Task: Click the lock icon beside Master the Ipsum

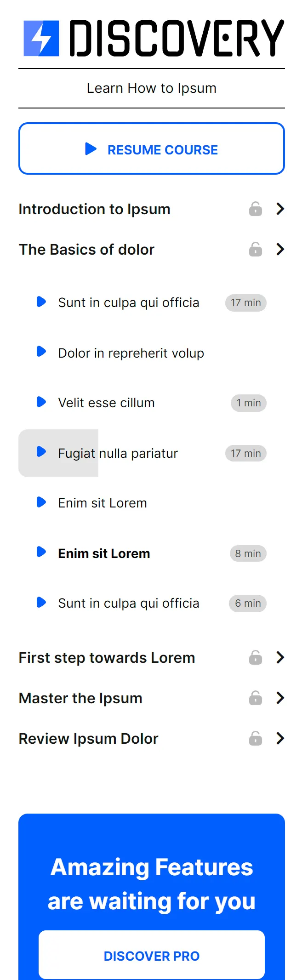Action: pos(256,698)
